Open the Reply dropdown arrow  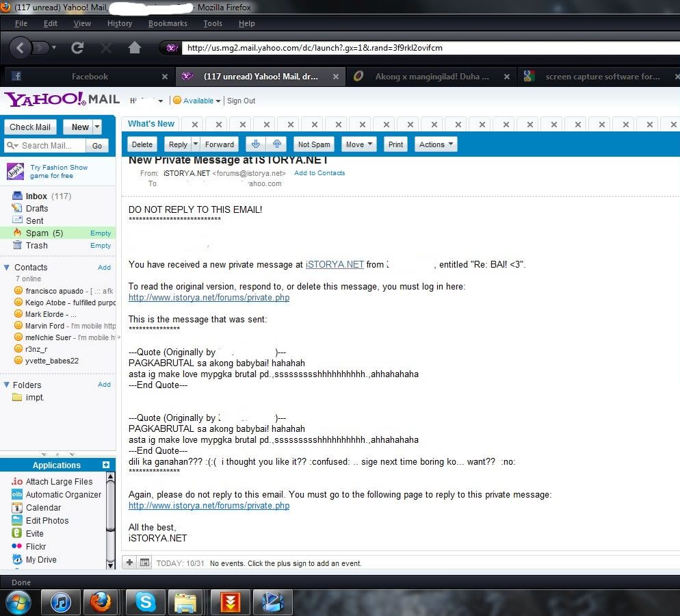(x=196, y=144)
